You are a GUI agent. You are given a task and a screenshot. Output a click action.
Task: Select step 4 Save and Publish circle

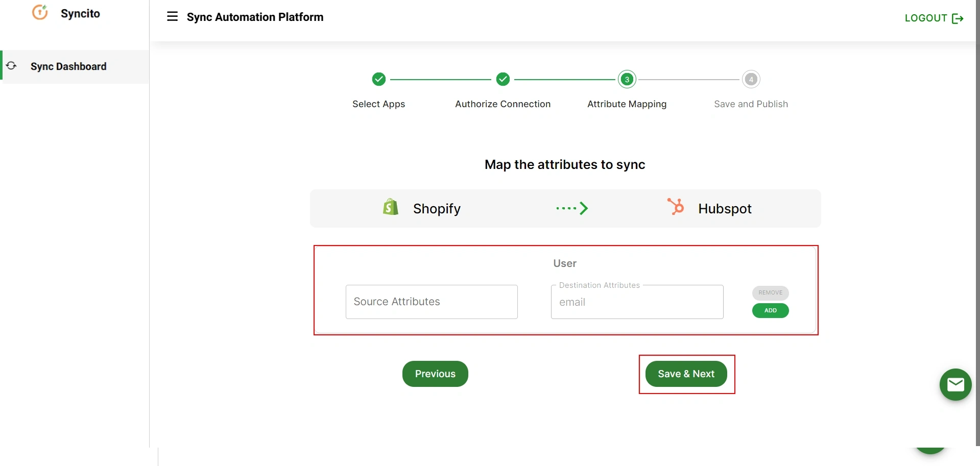751,79
